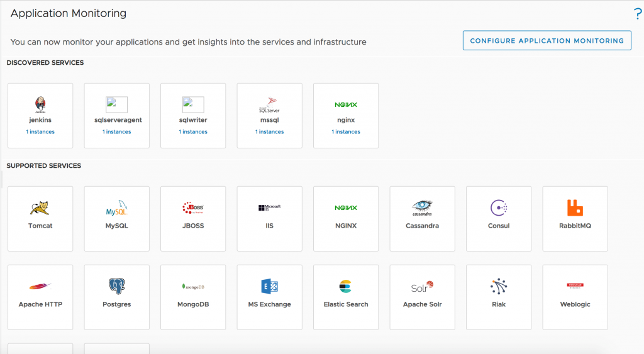644x354 pixels.
Task: Open the Elastic Search icon
Action: point(345,286)
